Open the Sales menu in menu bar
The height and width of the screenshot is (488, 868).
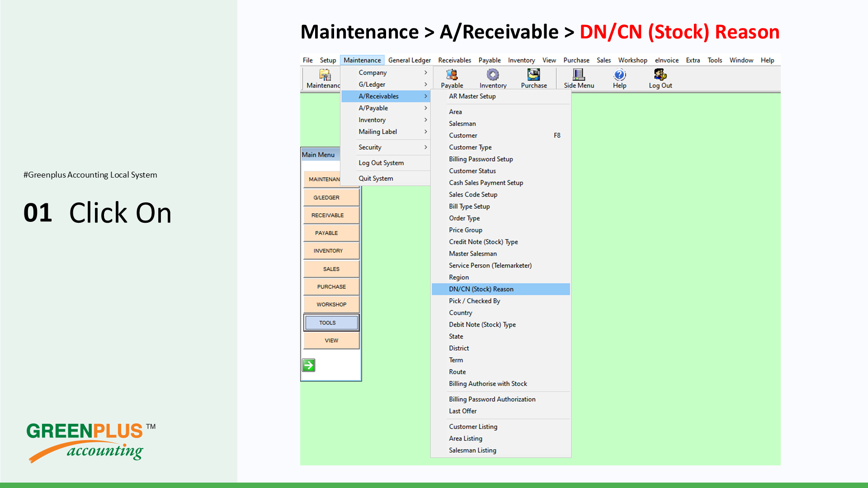[x=604, y=60]
